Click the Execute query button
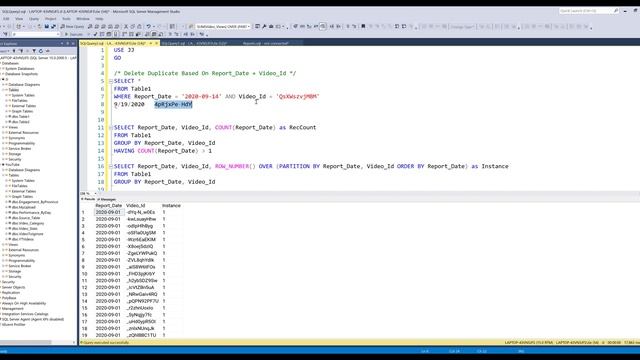640x360 pixels. 74,34
